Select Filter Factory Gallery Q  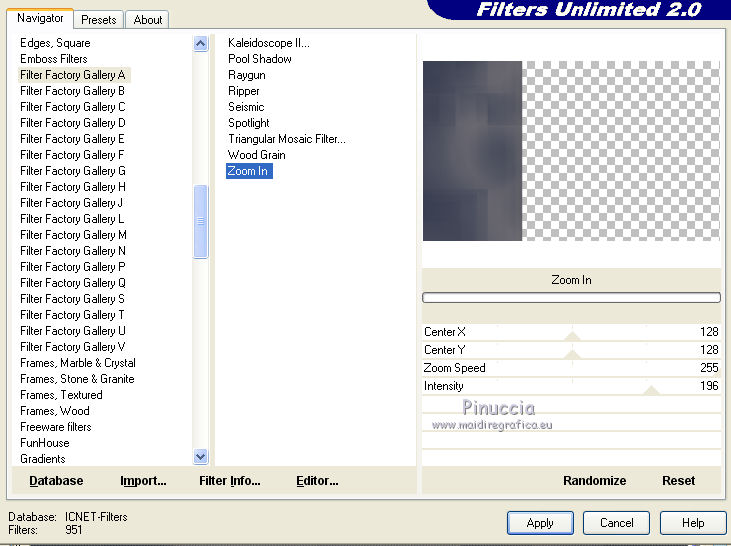(x=72, y=283)
